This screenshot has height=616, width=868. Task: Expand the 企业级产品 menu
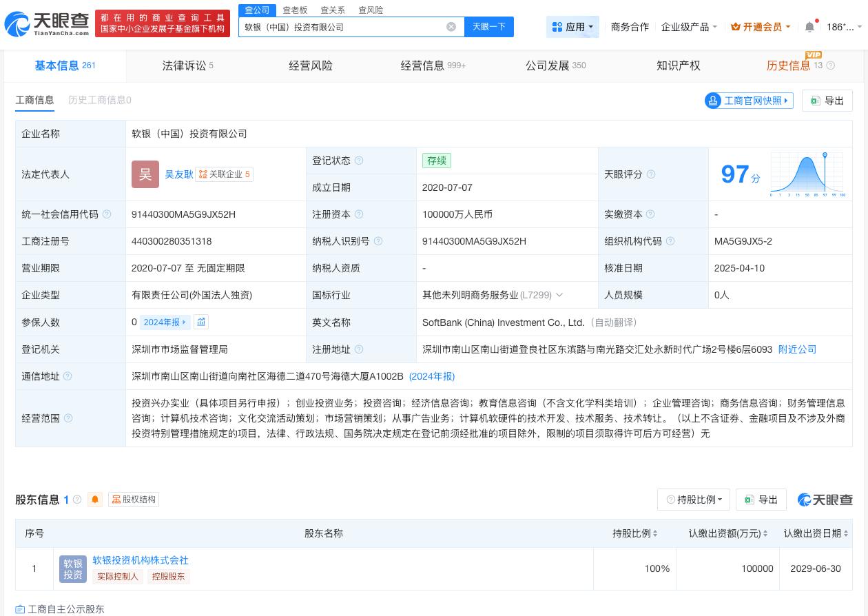pos(689,27)
